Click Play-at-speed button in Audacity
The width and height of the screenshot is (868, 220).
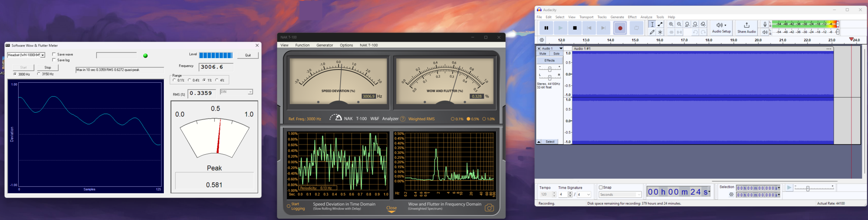789,188
